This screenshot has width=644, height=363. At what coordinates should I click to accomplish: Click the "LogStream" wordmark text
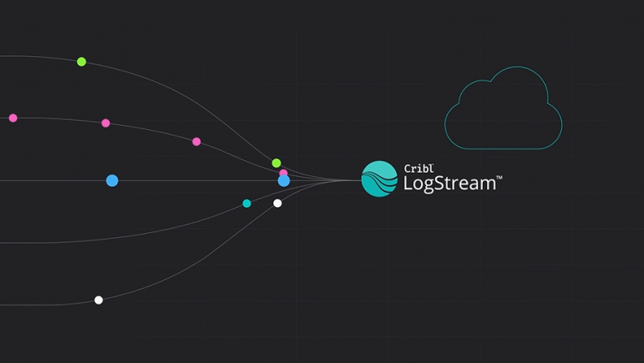tap(449, 184)
